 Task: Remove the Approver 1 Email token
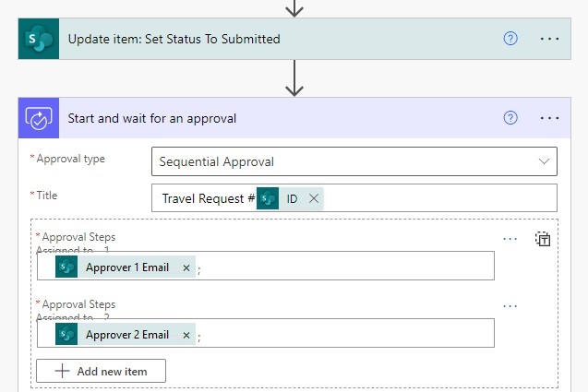(186, 267)
